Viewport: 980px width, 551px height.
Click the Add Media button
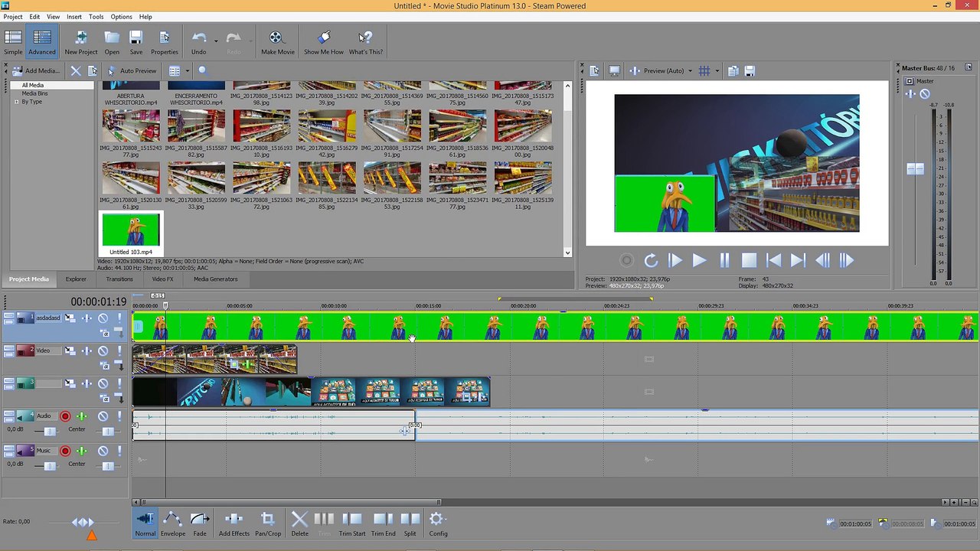point(36,70)
